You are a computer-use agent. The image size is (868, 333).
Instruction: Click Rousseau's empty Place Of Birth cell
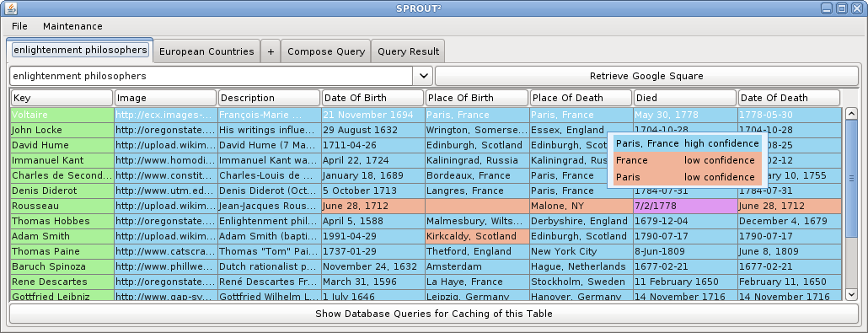(477, 206)
